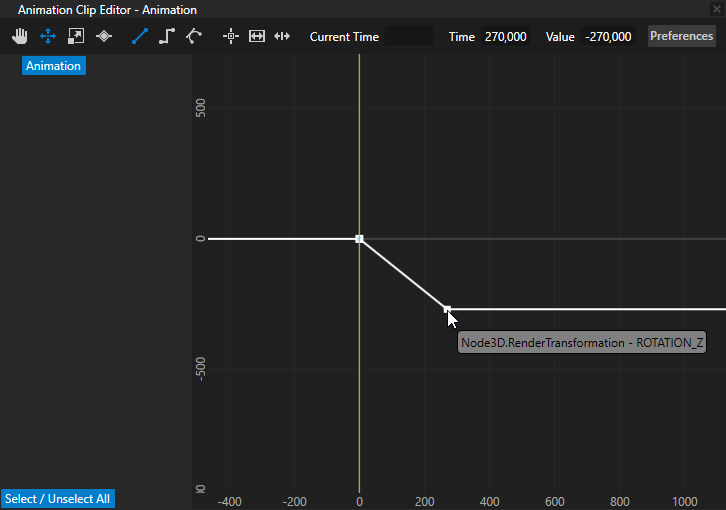The image size is (726, 510).
Task: Click the Fit horizontally icon
Action: coord(257,36)
